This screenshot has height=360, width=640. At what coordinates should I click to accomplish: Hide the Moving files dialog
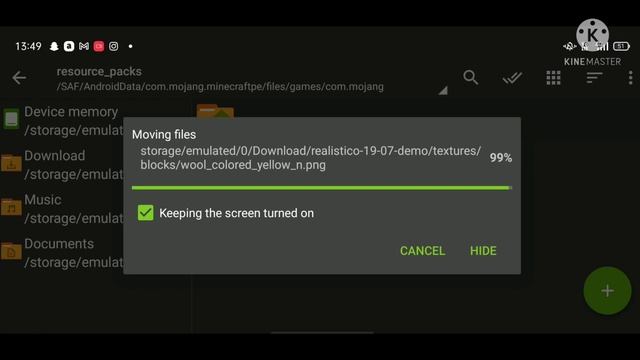(x=483, y=251)
